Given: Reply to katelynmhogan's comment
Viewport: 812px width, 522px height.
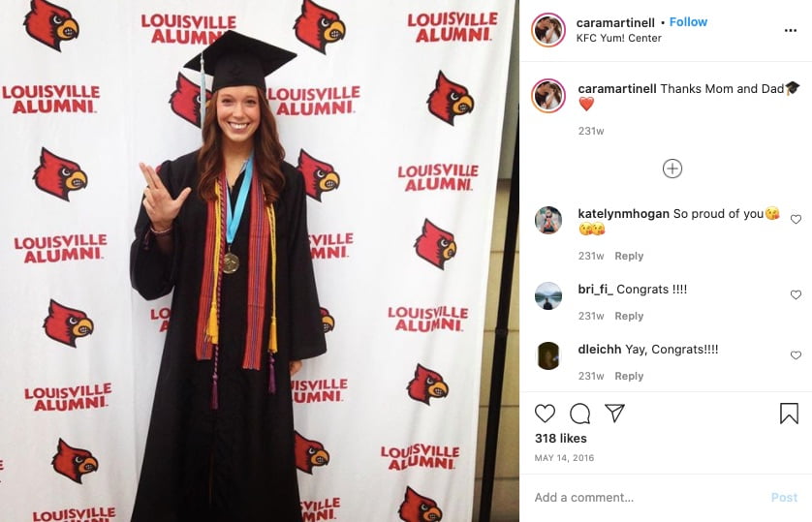Looking at the screenshot, I should coord(629,256).
